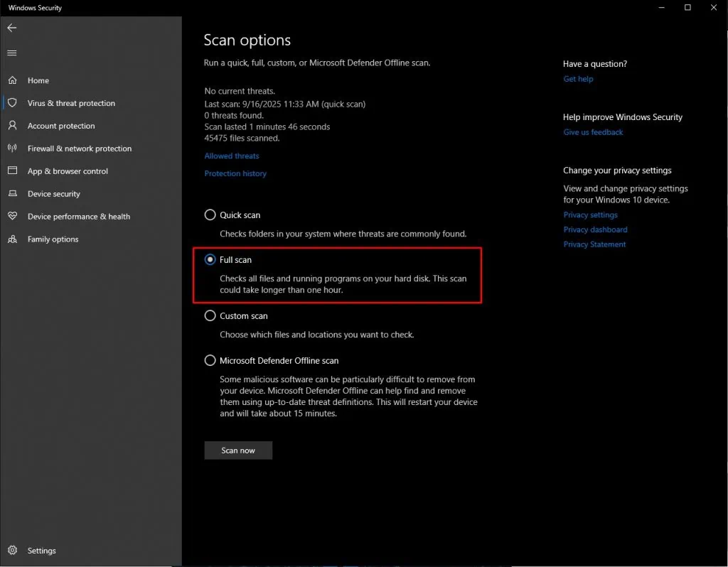Enable Microsoft Defender Offline scan
Screen dimensions: 728x567
coord(210,360)
